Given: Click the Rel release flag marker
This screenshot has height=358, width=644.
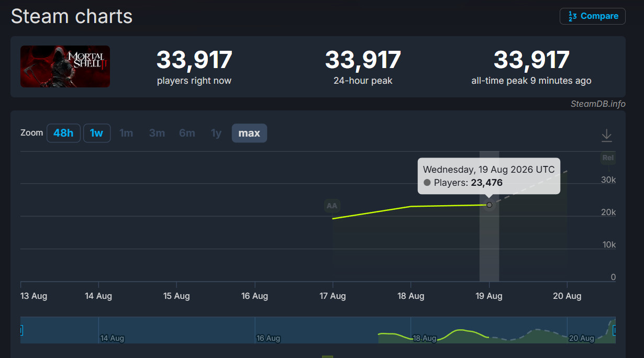Looking at the screenshot, I should pos(608,158).
